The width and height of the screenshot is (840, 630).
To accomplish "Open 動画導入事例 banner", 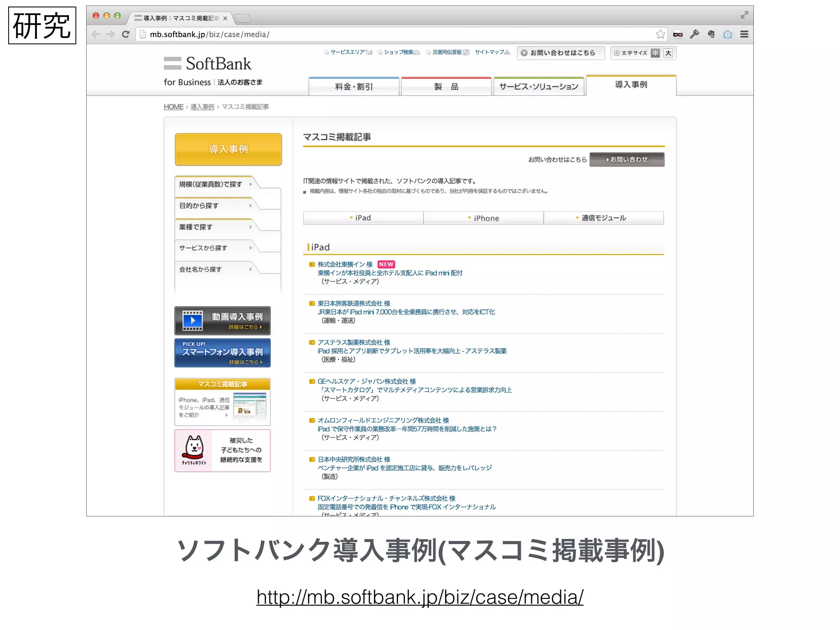I will coord(223,321).
